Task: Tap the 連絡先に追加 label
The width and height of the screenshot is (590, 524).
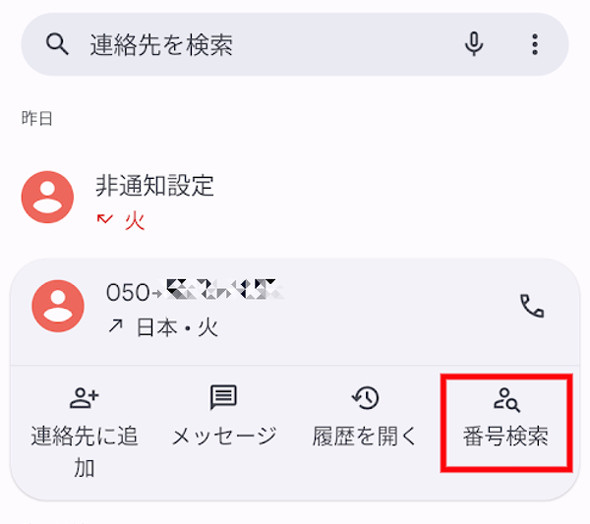Action: pyautogui.click(x=84, y=452)
